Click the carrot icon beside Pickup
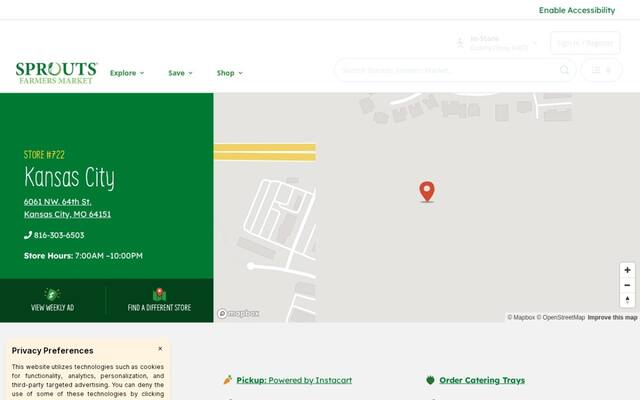Viewport: 640px width, 400px height. (228, 380)
